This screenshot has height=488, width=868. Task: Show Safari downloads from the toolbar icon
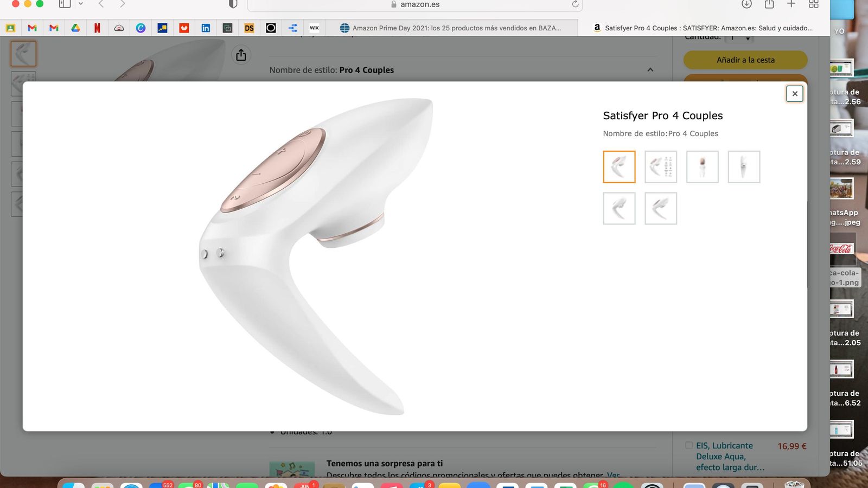coord(746,4)
